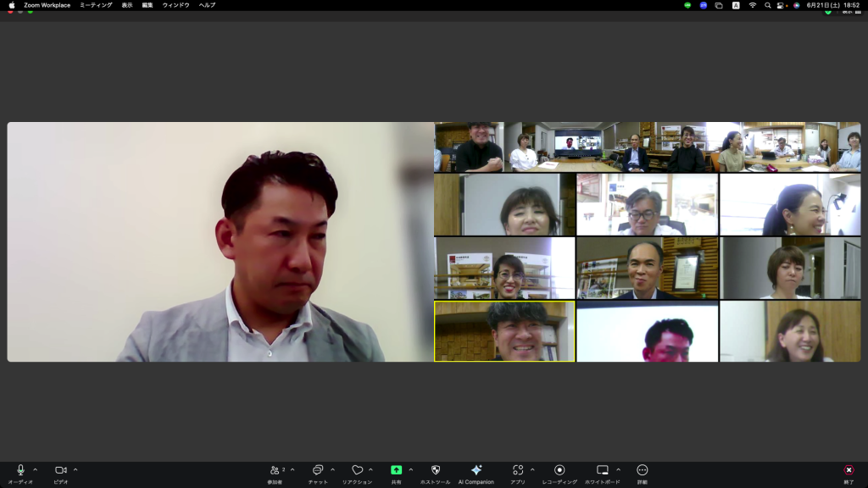Open the 参加者 participants panel
This screenshot has height=488, width=868.
pos(275,470)
